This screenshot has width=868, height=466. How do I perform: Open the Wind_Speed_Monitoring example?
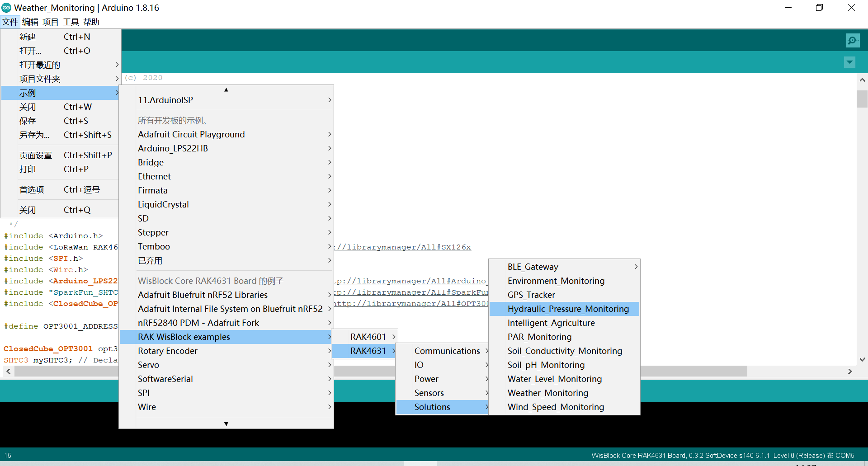[565, 407]
